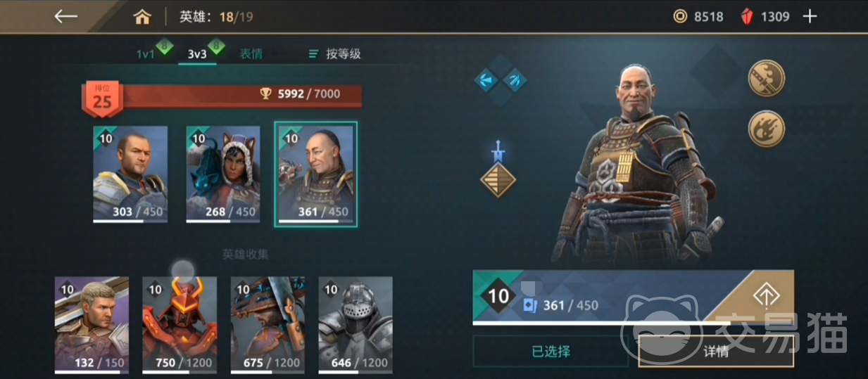Select the round fireball ability icon
The height and width of the screenshot is (379, 868).
click(766, 129)
